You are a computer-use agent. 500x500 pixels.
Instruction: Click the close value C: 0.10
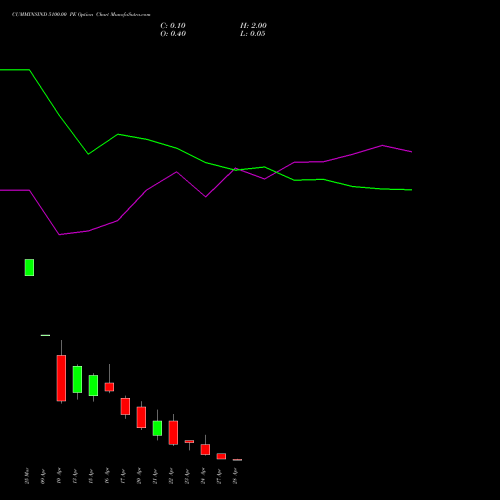pyautogui.click(x=173, y=26)
